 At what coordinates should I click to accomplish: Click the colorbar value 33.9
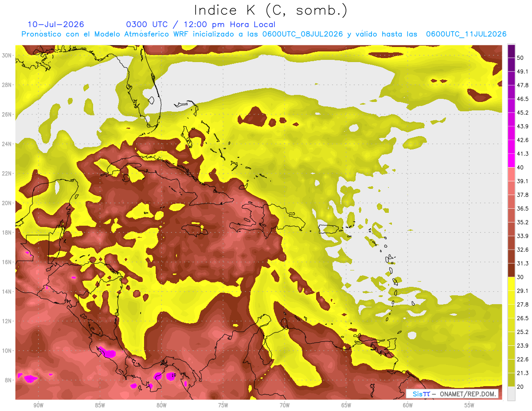(x=523, y=236)
